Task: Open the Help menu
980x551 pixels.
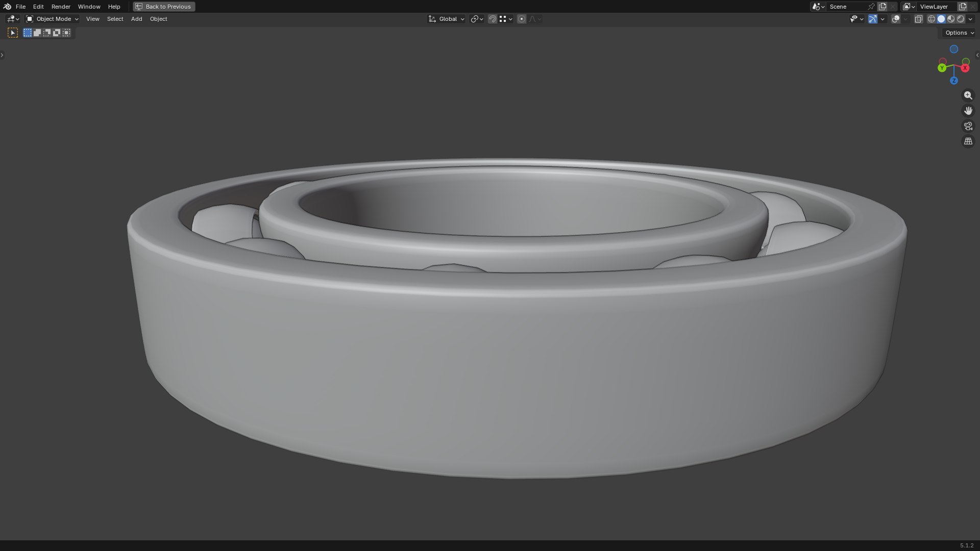Action: (114, 7)
